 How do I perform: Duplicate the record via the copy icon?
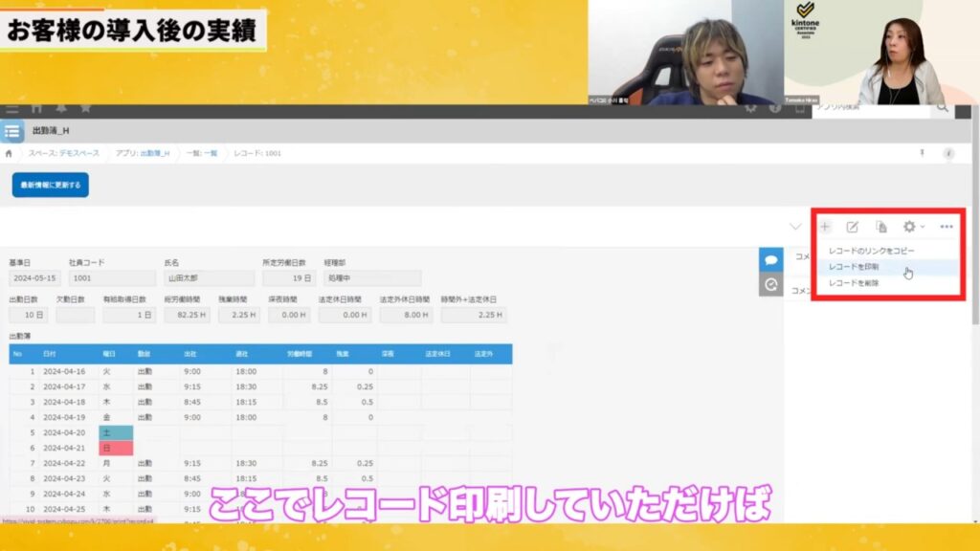881,227
